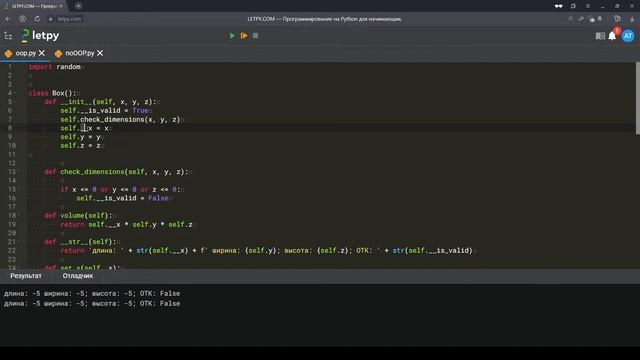Screen dimensions: 640x360
Task: Click the bookmark icon in the address bar
Action: point(600,19)
